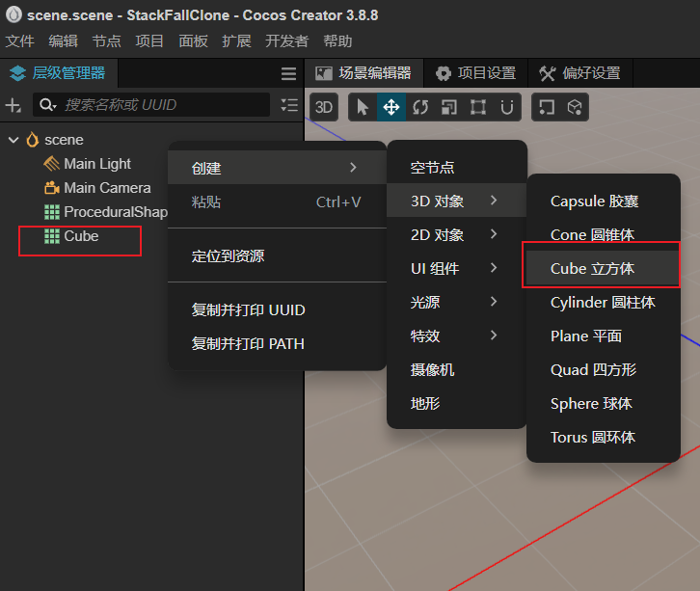This screenshot has height=591, width=700.
Task: Select the move gizmo tool
Action: (x=391, y=107)
